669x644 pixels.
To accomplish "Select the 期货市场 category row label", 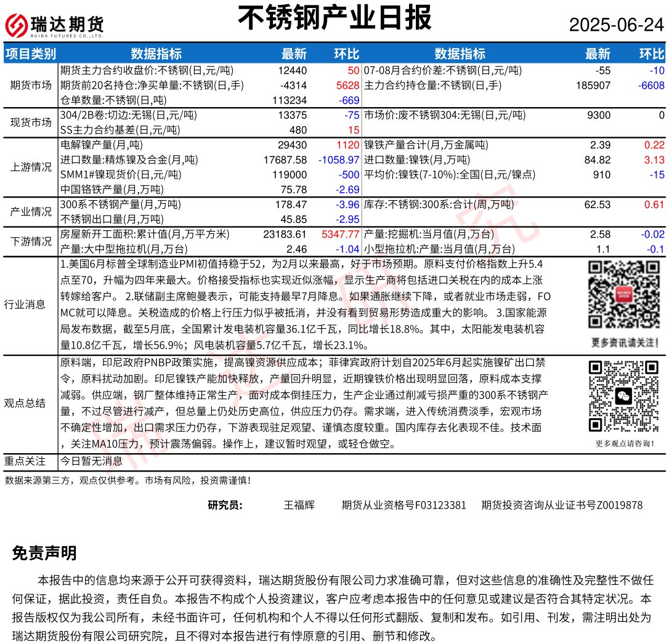I will 31,85.
